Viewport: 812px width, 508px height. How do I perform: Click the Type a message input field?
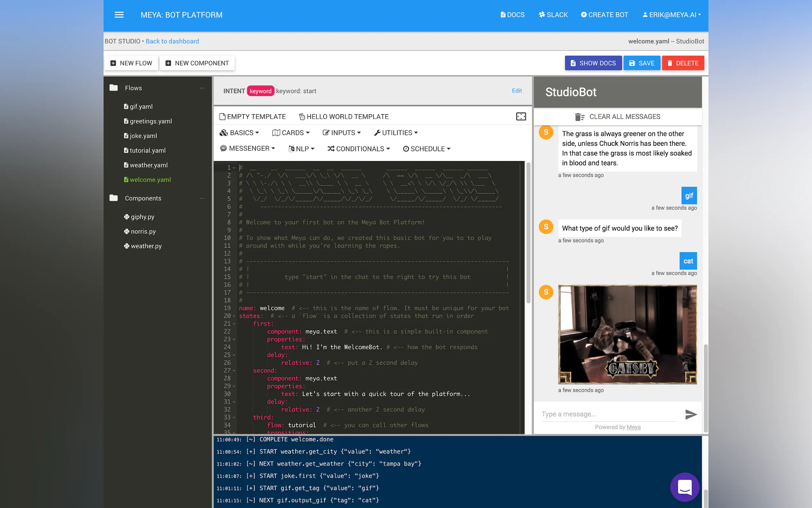tap(609, 414)
